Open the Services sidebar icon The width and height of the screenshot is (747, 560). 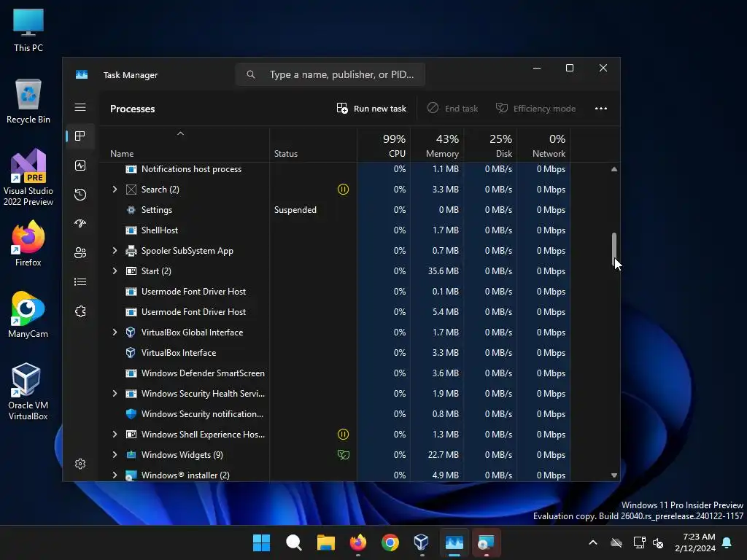(x=80, y=311)
